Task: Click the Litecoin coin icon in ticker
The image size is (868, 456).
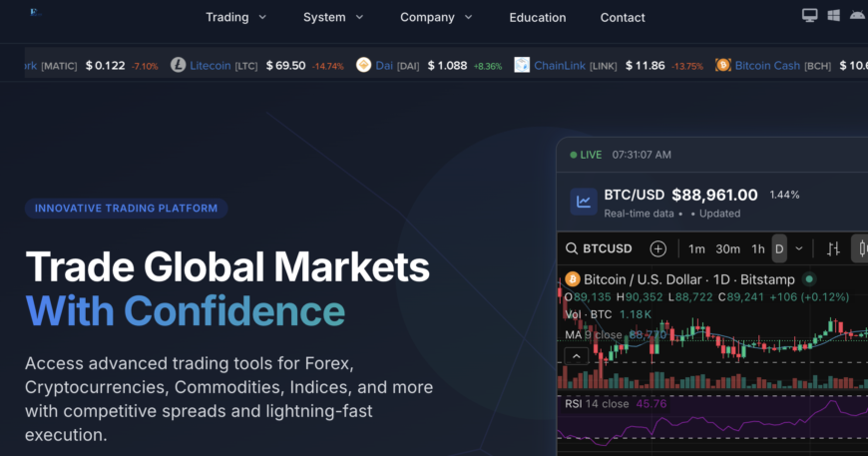Action: tap(178, 65)
